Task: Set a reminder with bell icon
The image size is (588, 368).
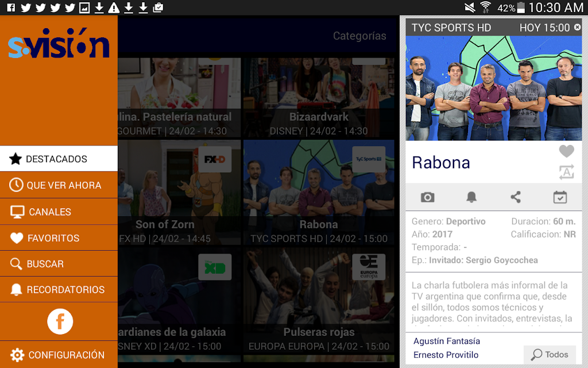Action: pos(471,197)
